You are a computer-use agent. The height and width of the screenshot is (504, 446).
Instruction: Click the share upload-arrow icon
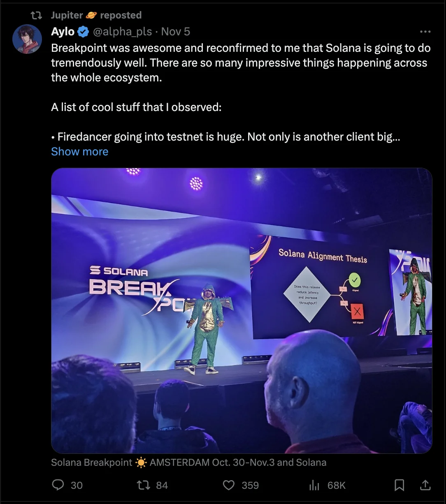pos(425,485)
